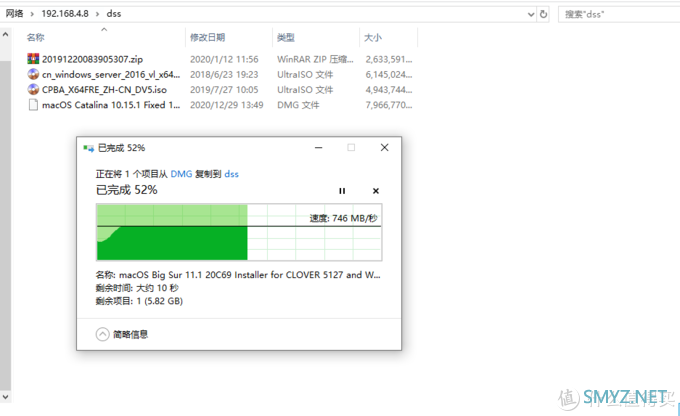This screenshot has width=680, height=416.
Task: Sort files by 名称 column header
Action: [x=36, y=37]
